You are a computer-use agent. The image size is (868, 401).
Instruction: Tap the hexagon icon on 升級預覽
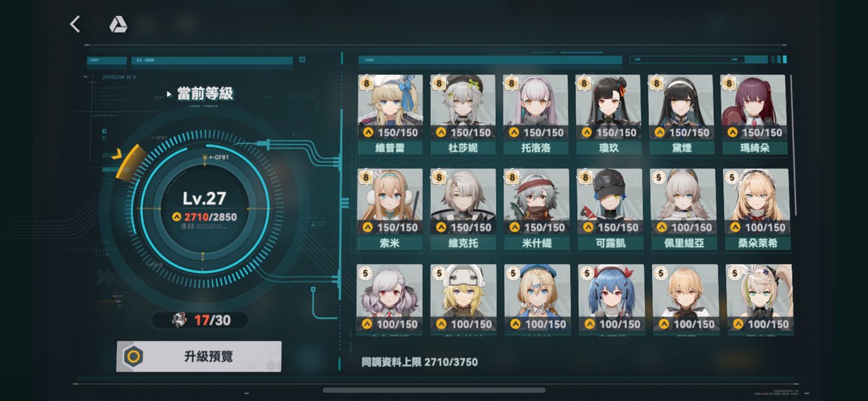click(x=132, y=356)
